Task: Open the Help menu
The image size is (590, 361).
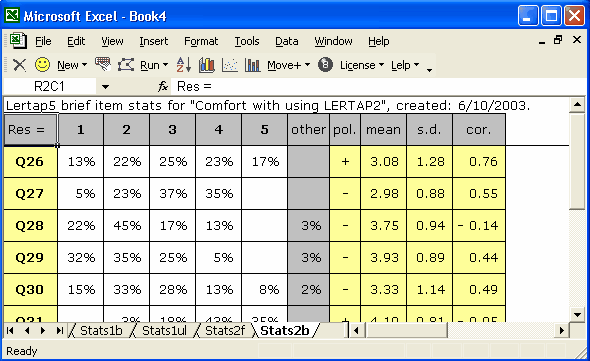Action: coord(379,41)
